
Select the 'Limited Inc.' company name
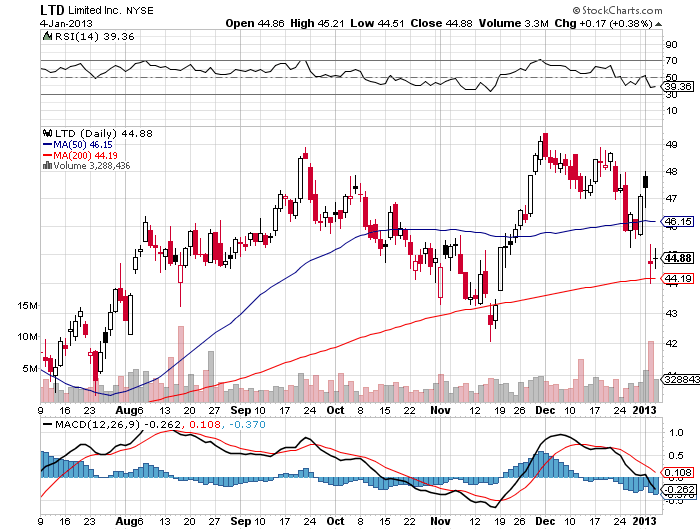[x=95, y=10]
